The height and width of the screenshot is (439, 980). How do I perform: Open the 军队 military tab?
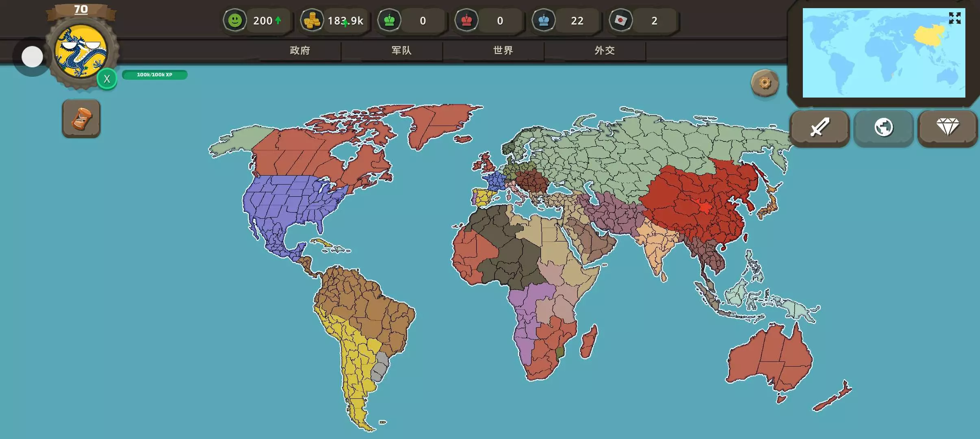point(401,50)
